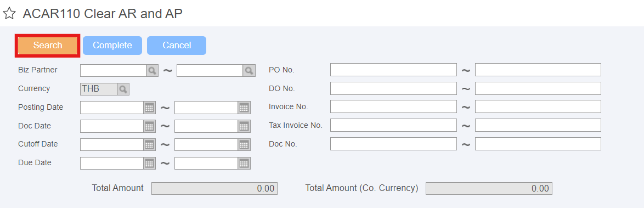Focus the first Invoice No. field
This screenshot has height=208, width=644.
coord(393,107)
